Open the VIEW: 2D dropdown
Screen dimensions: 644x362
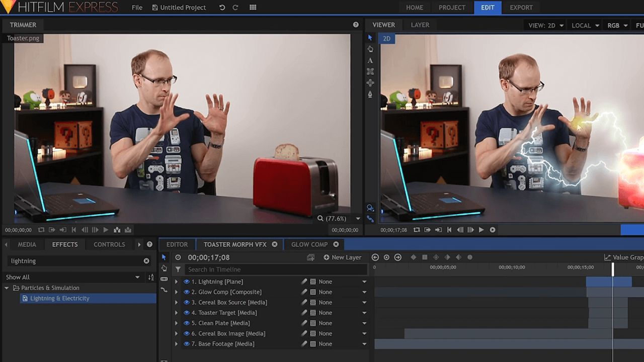click(x=545, y=25)
